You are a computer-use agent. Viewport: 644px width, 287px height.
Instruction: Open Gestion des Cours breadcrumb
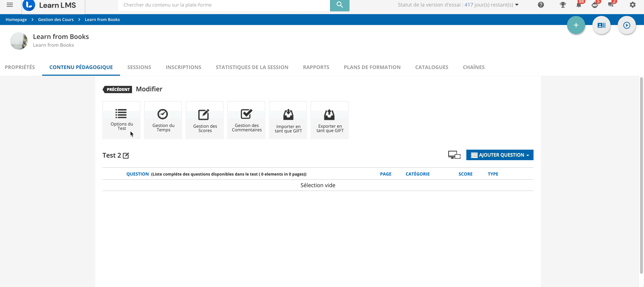pos(56,20)
